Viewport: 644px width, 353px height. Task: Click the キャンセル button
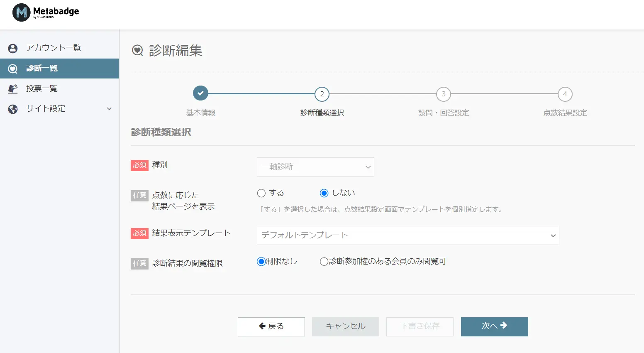[346, 327]
